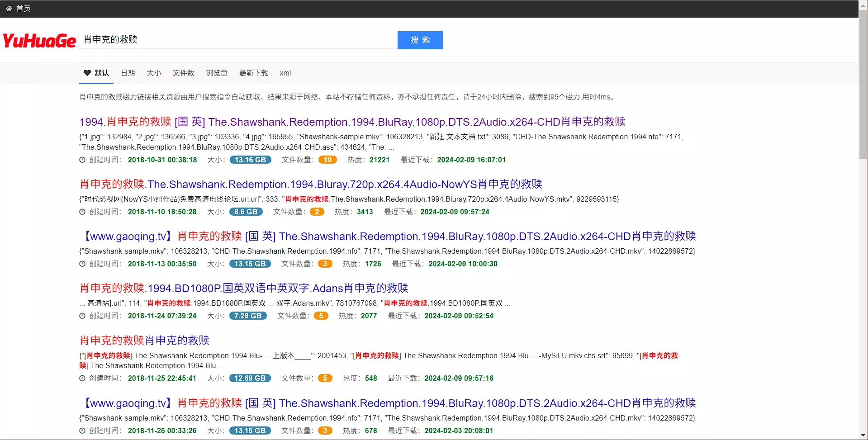Sort results by 大小 tab
The height and width of the screenshot is (440, 868).
pos(154,73)
